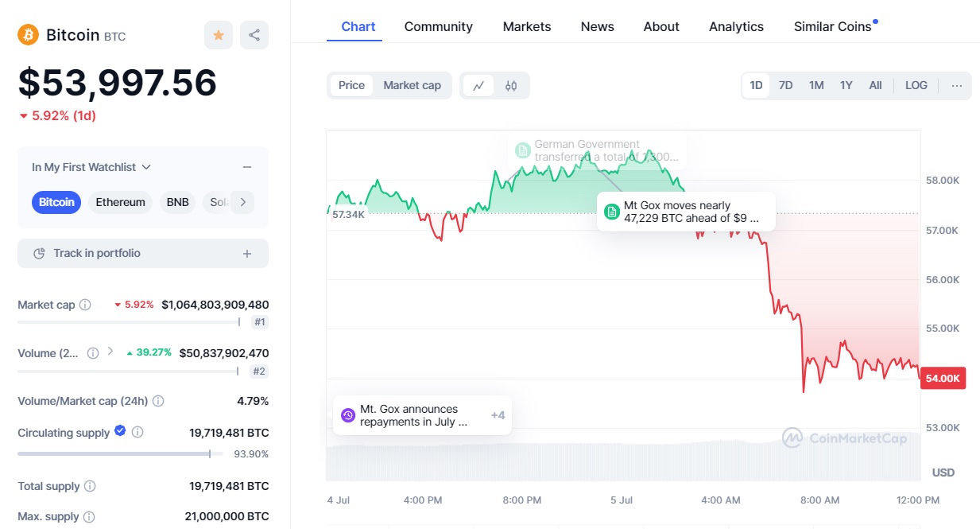Set chart range to All
This screenshot has height=529, width=980.
point(875,86)
